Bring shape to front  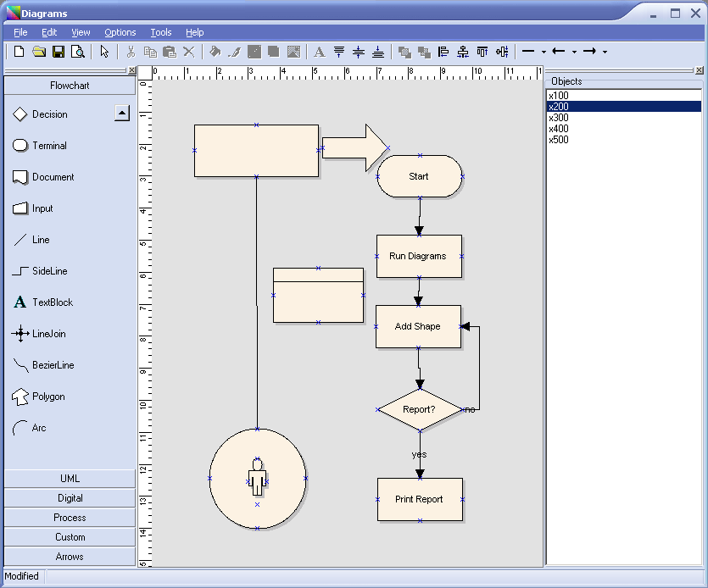pyautogui.click(x=404, y=52)
